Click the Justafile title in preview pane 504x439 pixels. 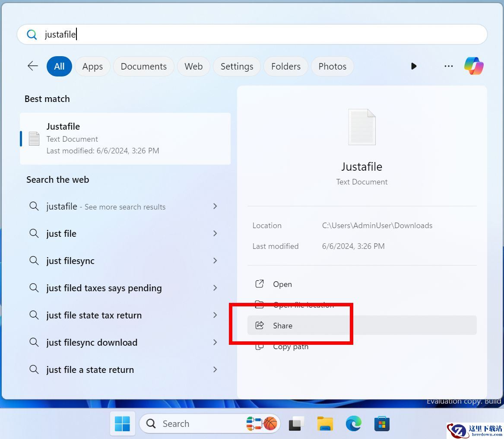[x=362, y=167]
